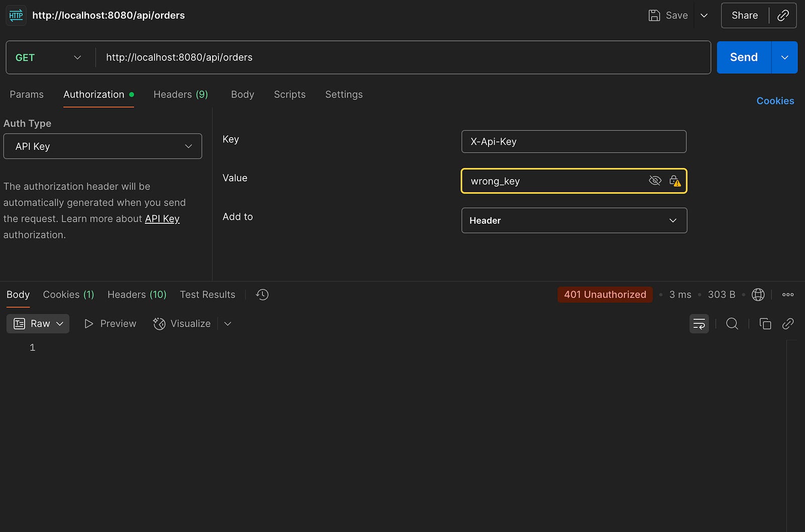Click the request title localhost:8080/api/orders
Image resolution: width=805 pixels, height=532 pixels.
coord(109,16)
